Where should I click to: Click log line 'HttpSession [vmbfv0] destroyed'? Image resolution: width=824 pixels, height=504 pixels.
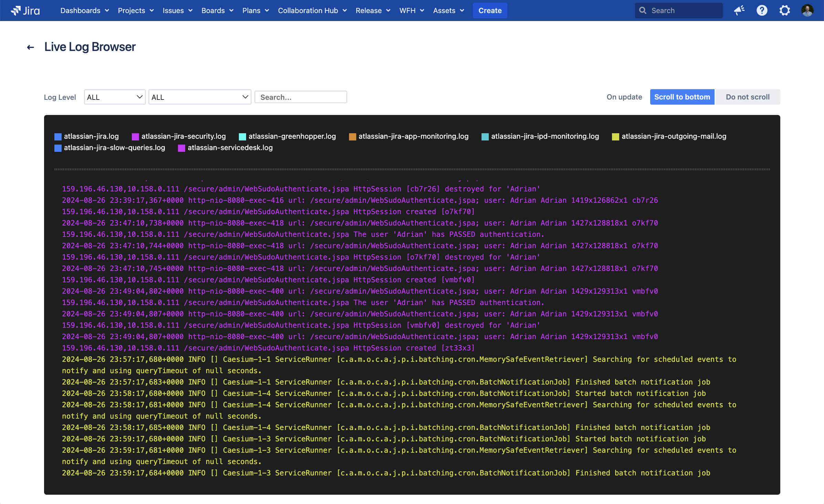pyautogui.click(x=301, y=325)
